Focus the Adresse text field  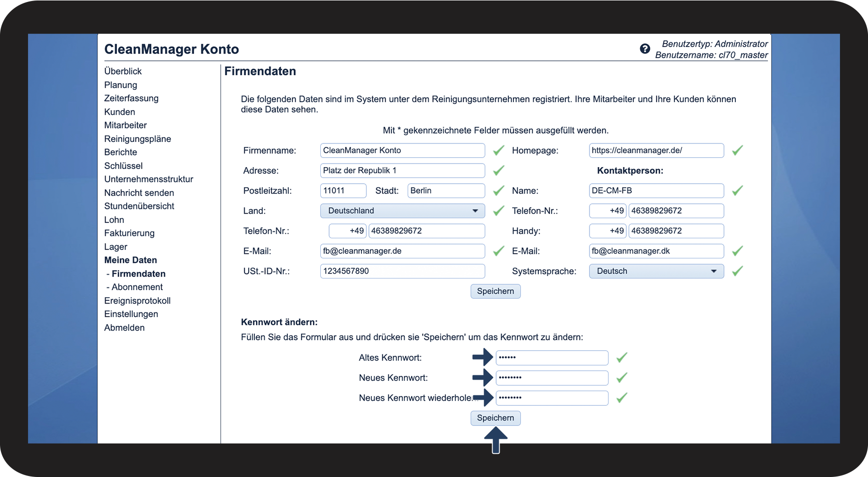click(402, 170)
